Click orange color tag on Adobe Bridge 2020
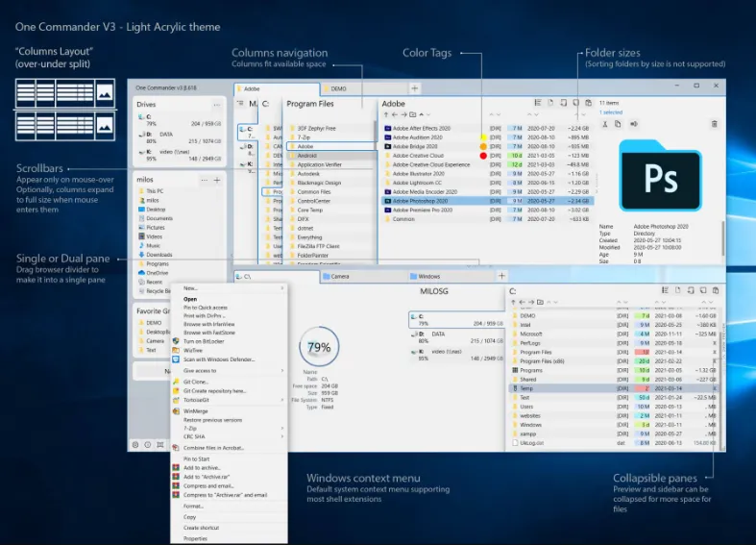 coord(483,146)
